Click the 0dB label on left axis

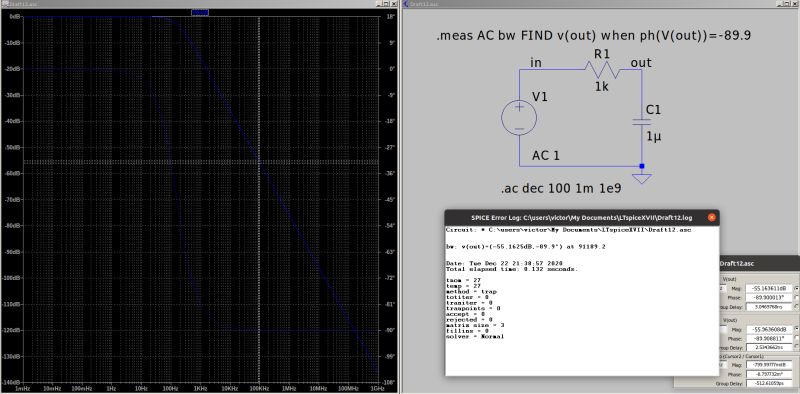[15, 16]
